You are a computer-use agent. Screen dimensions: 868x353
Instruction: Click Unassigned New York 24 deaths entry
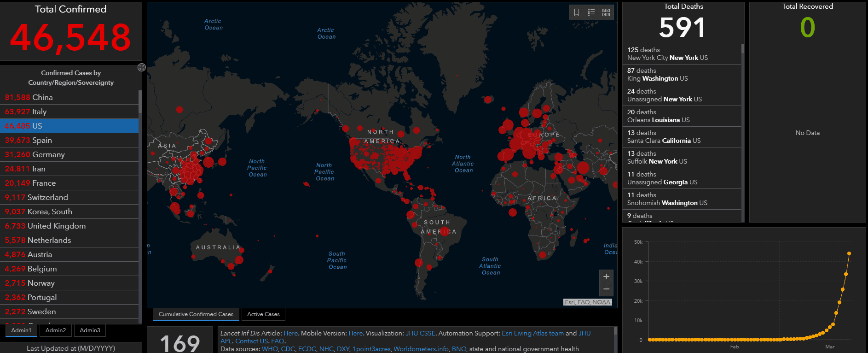[x=682, y=95]
